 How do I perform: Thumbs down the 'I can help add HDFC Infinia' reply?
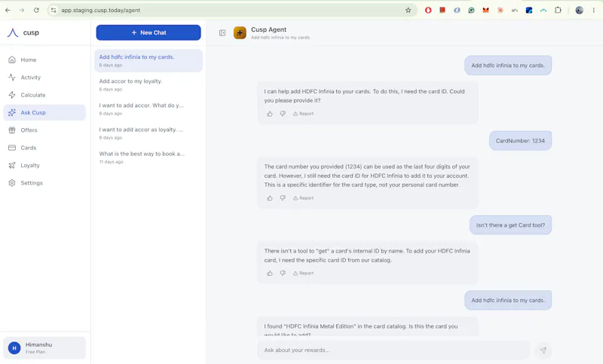pos(283,114)
